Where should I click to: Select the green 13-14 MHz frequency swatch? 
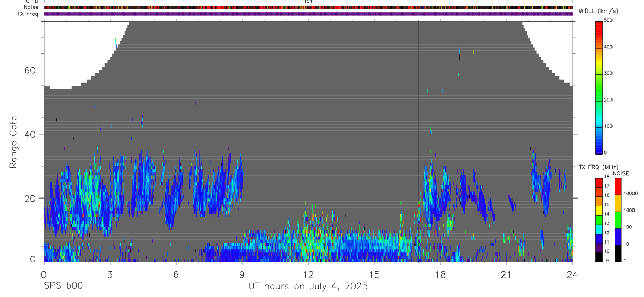click(598, 220)
